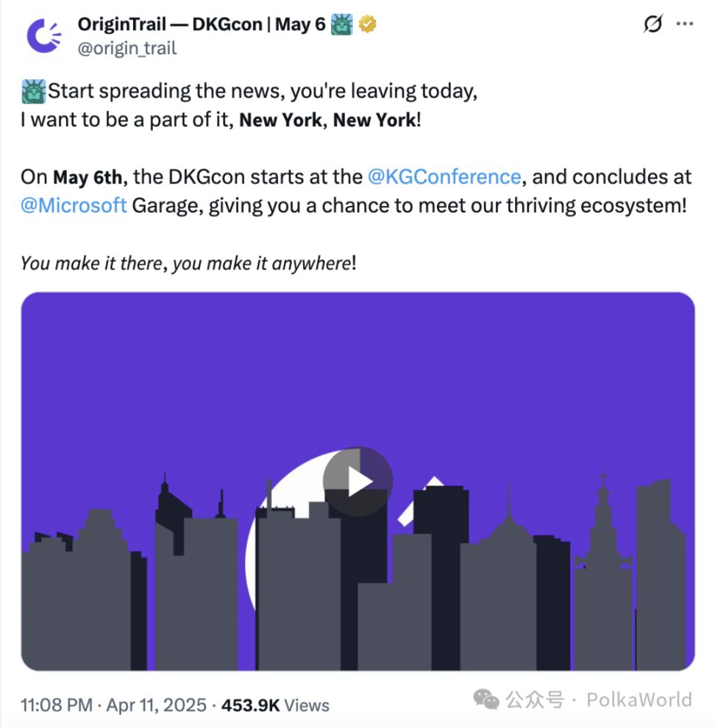This screenshot has height=728, width=715.
Task: Click the @origin_trail handle
Action: coord(127,48)
